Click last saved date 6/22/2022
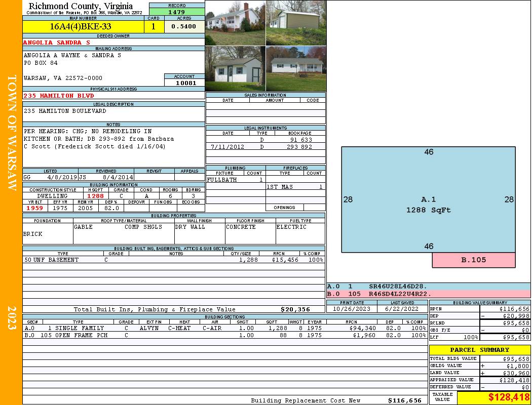 click(402, 309)
